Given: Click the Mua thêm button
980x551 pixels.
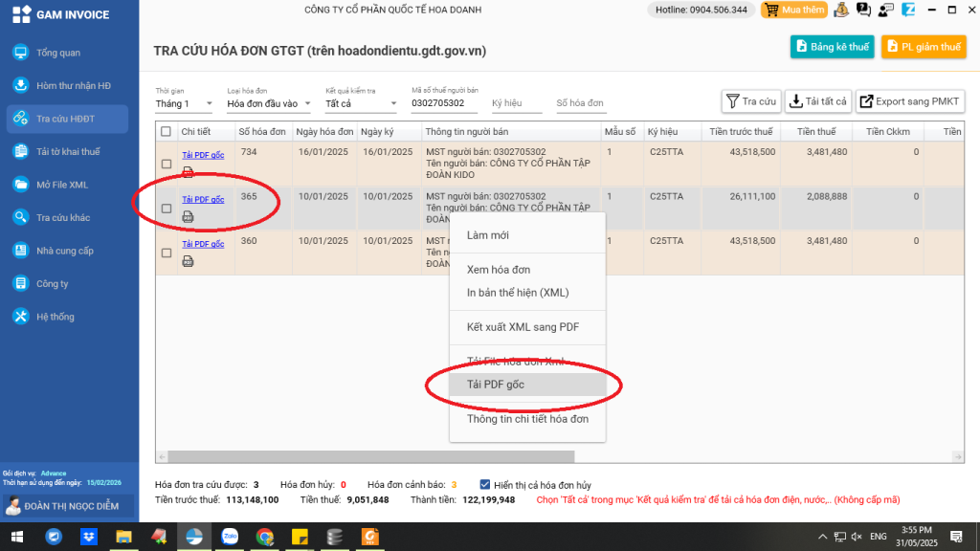Looking at the screenshot, I should (794, 10).
